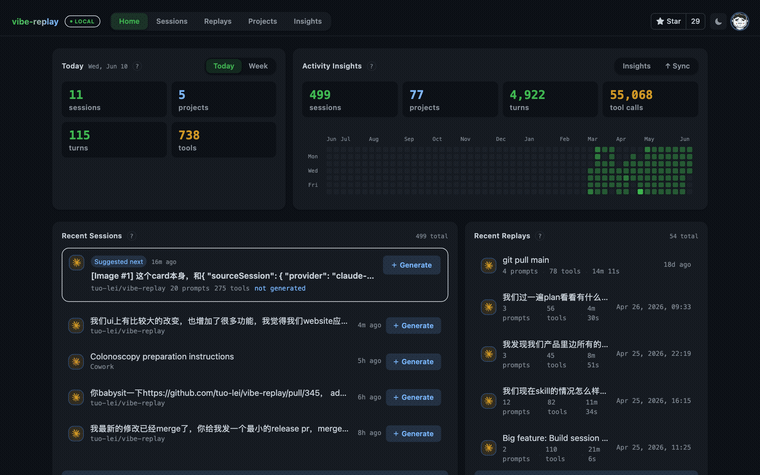Star the repository with Star button
This screenshot has height=475, width=760.
tap(668, 21)
